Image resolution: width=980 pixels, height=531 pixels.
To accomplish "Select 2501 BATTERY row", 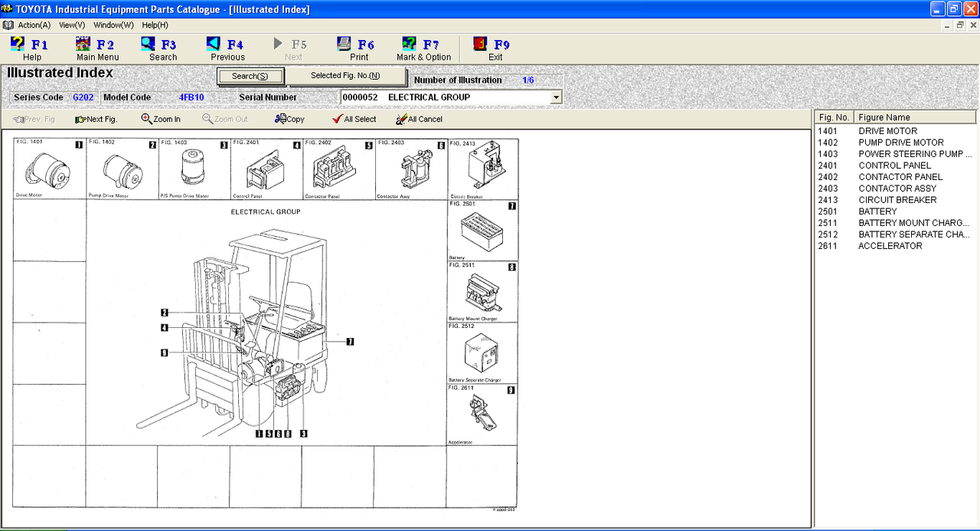I will 896,211.
